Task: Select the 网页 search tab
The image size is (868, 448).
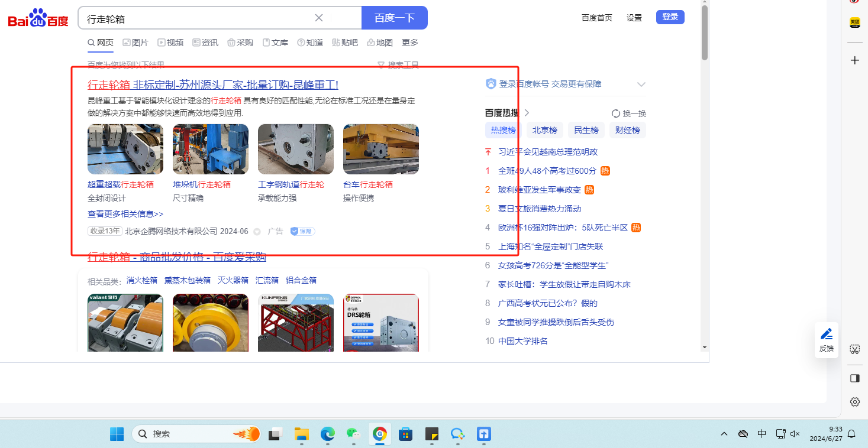Action: pyautogui.click(x=101, y=43)
